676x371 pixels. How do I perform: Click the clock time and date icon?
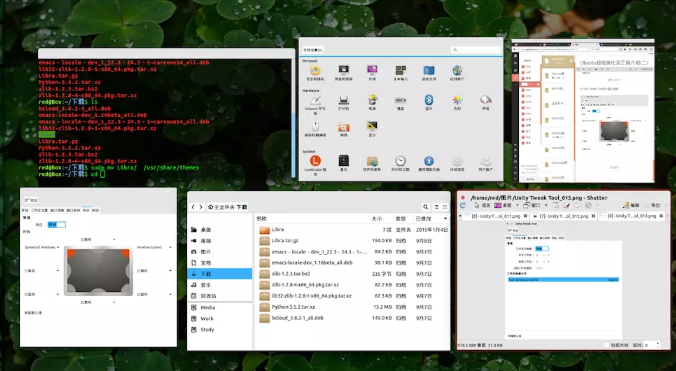tap(401, 161)
